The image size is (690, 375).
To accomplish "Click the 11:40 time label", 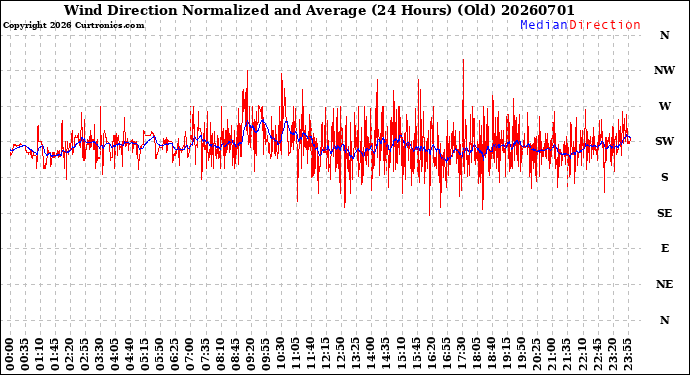I will [311, 354].
